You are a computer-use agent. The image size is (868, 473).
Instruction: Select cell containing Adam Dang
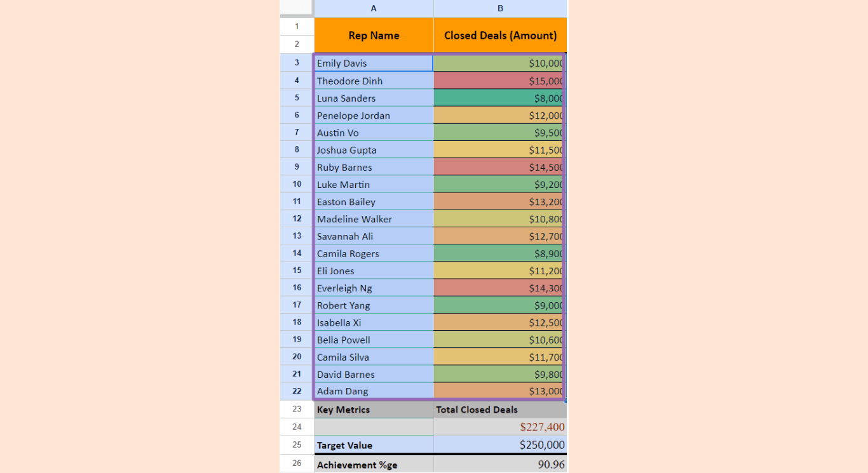click(x=374, y=391)
